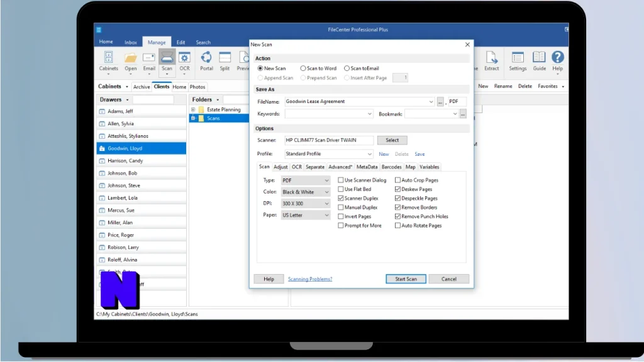Click the Allen, Sylvia drawer icon
The width and height of the screenshot is (644, 362).
pos(102,124)
